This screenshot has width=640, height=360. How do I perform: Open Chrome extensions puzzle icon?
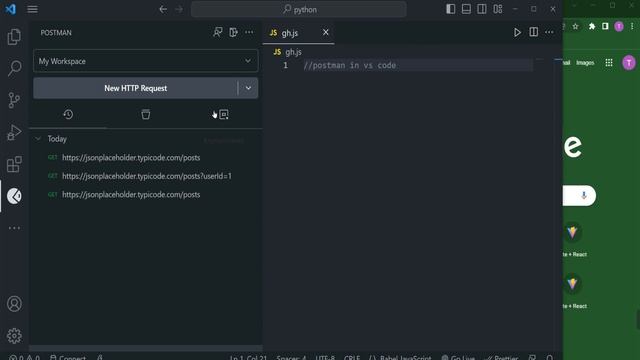coord(592,27)
